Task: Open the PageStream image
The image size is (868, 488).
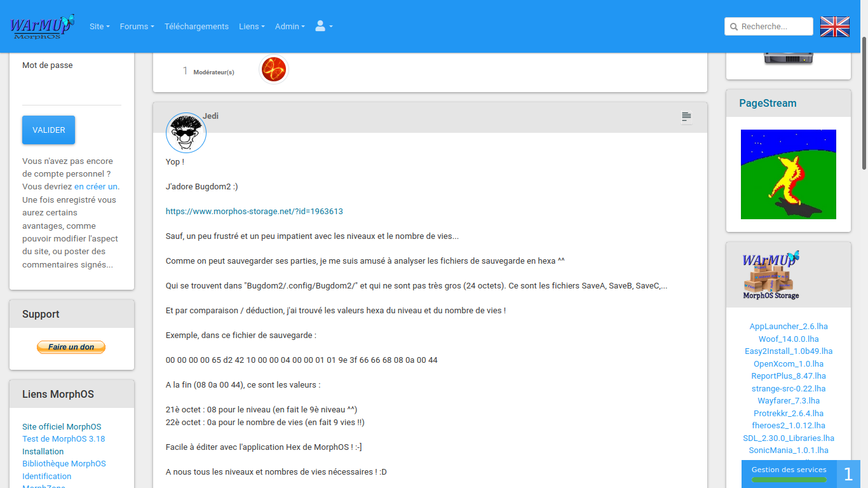Action: click(x=789, y=174)
